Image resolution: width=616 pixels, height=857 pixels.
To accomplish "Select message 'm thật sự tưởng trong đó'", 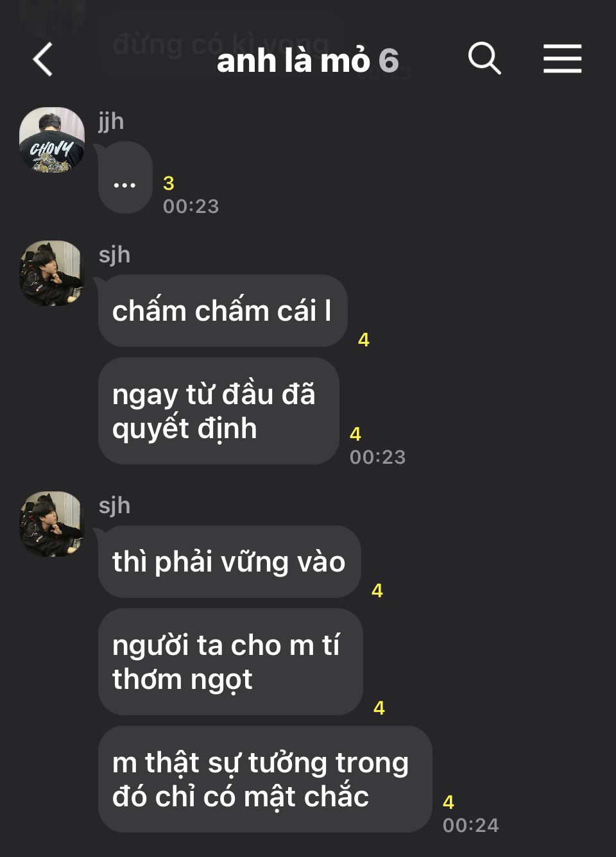I will (x=265, y=779).
